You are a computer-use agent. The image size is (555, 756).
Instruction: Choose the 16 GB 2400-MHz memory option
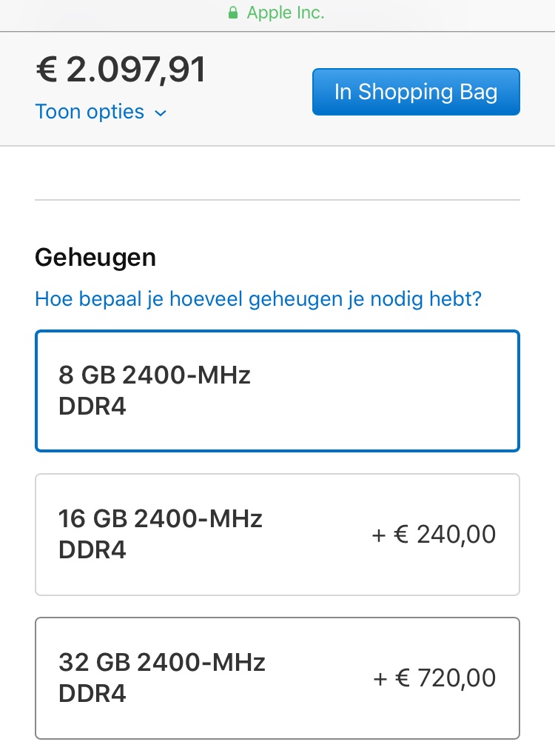pyautogui.click(x=277, y=535)
